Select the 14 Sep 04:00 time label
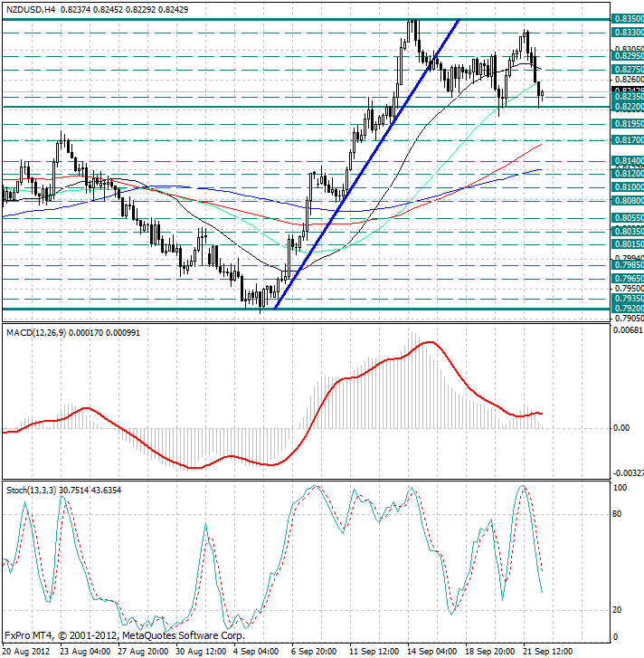 click(432, 652)
